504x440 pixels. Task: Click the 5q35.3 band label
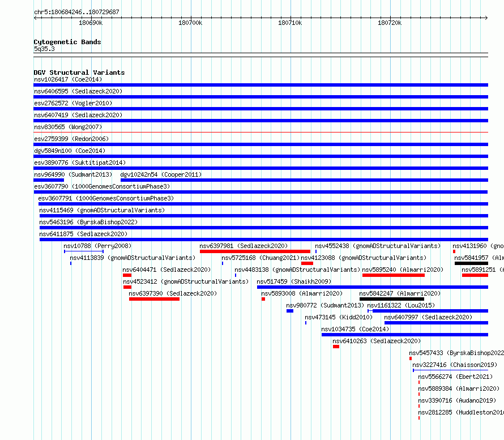click(x=44, y=49)
